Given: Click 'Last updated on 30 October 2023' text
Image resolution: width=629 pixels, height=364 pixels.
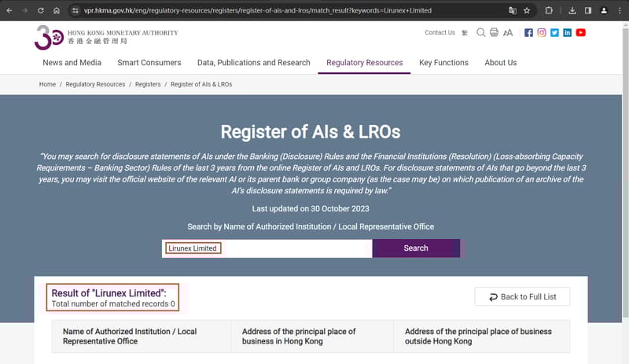Looking at the screenshot, I should [311, 208].
